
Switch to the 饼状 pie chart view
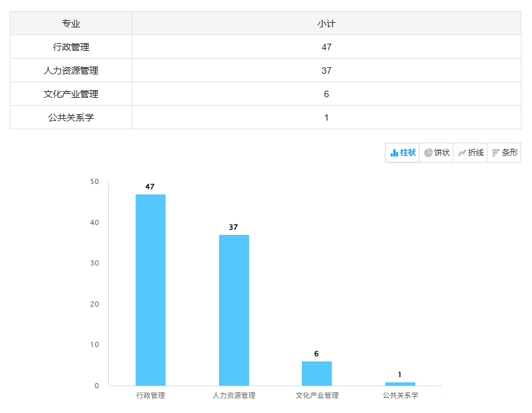tap(436, 153)
